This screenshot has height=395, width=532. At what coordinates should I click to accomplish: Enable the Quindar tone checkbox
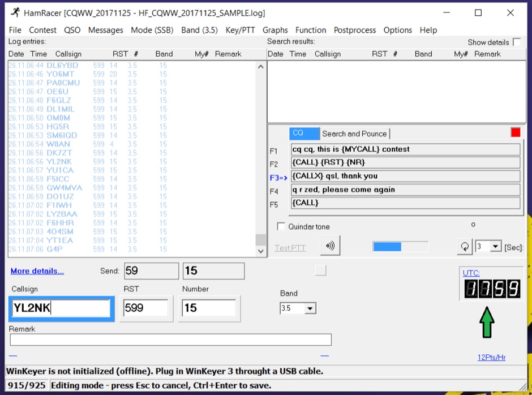point(281,227)
